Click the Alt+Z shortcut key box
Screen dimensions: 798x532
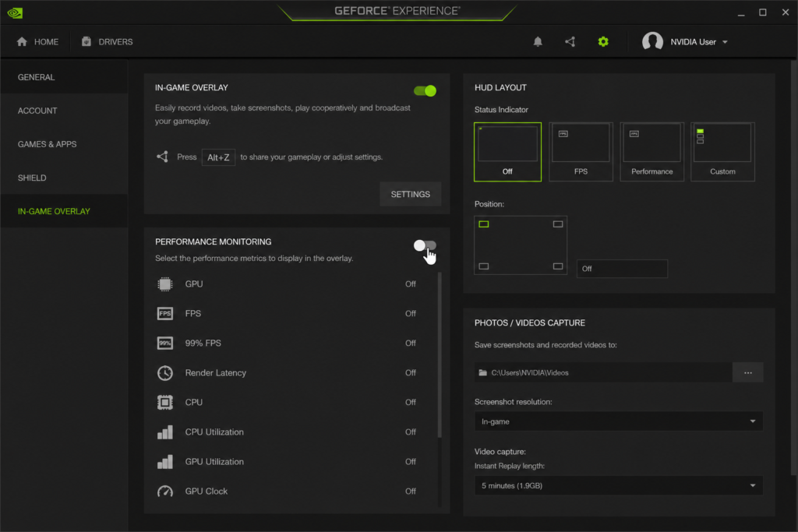click(218, 157)
